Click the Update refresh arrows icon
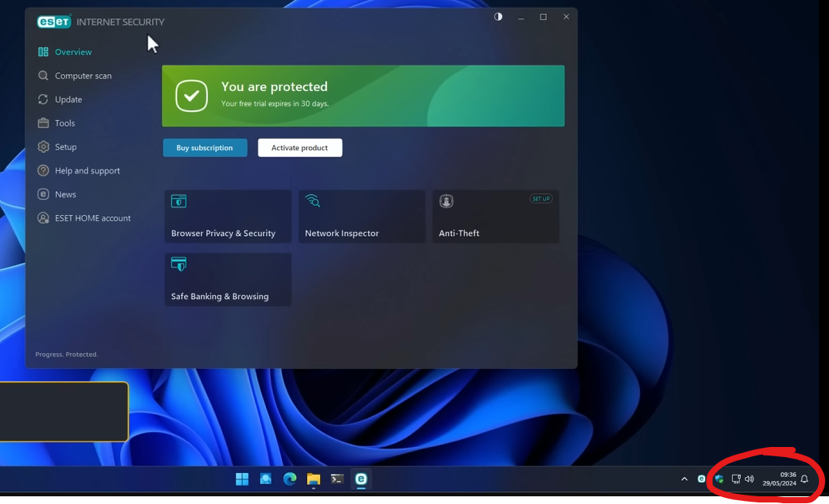This screenshot has width=829, height=504. (x=43, y=99)
